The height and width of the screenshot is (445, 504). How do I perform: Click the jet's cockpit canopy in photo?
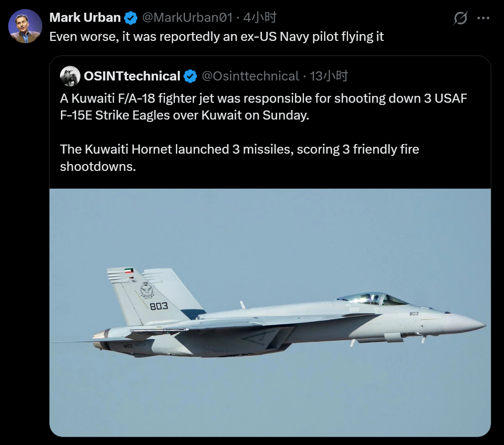point(371,299)
